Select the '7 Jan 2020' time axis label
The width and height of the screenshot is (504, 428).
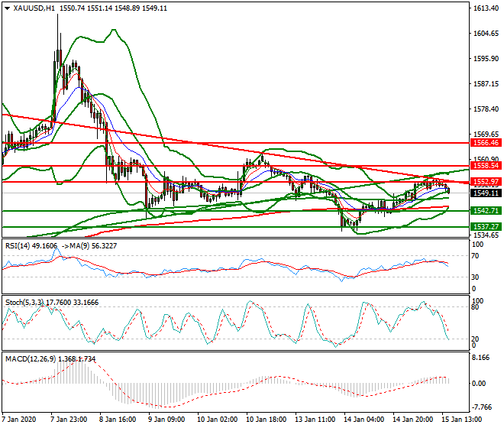19,420
